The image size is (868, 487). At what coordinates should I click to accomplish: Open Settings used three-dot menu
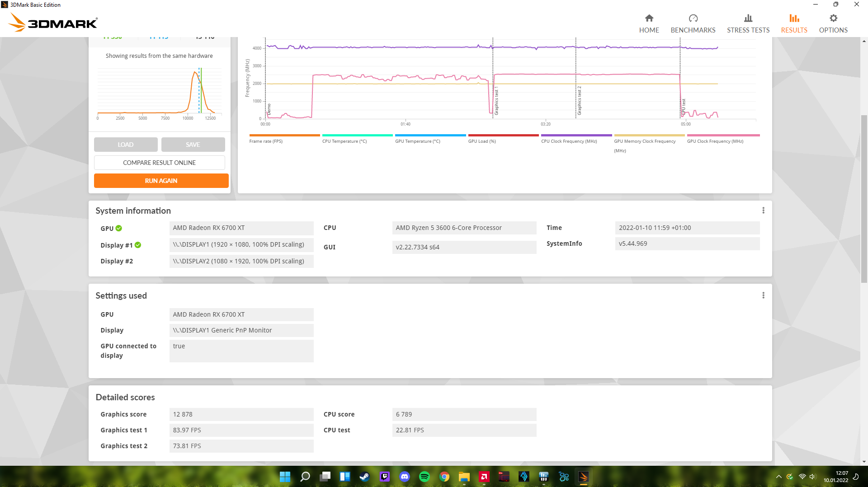point(763,295)
